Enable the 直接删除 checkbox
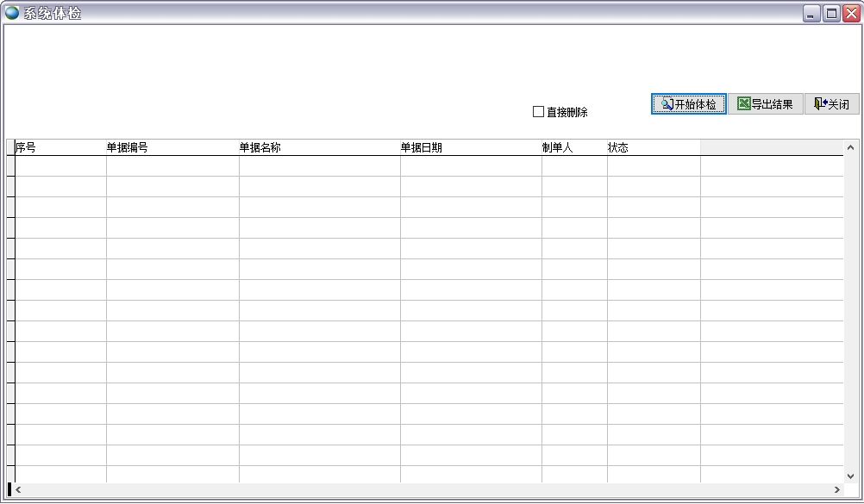Image resolution: width=864 pixels, height=504 pixels. click(539, 112)
